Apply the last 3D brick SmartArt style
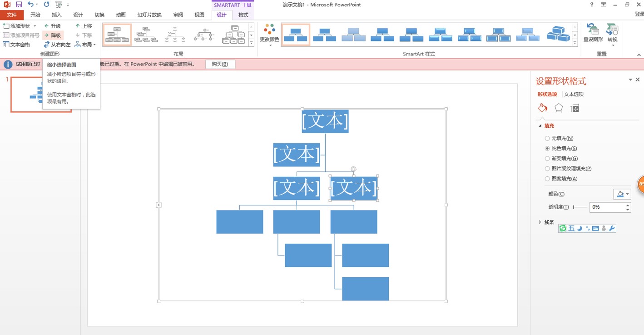This screenshot has width=644, height=335. point(558,35)
